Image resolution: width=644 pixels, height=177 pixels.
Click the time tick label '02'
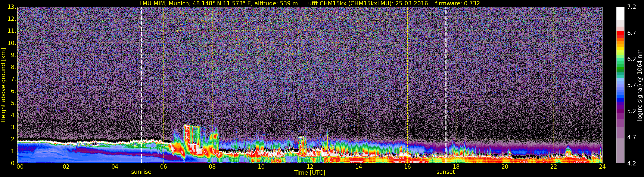66,167
